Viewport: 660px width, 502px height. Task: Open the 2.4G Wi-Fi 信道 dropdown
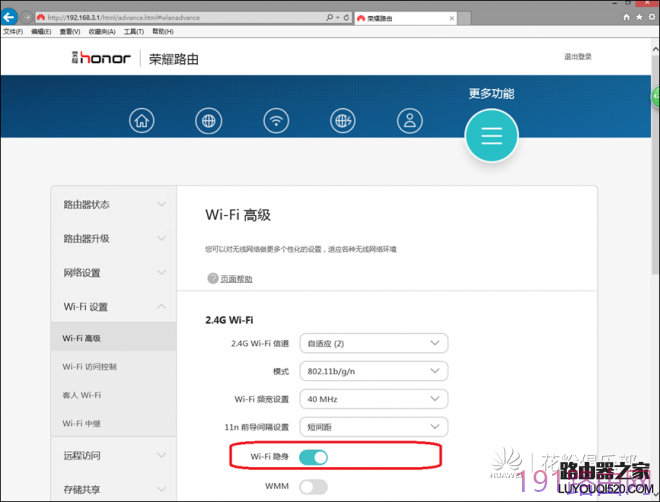(x=374, y=343)
